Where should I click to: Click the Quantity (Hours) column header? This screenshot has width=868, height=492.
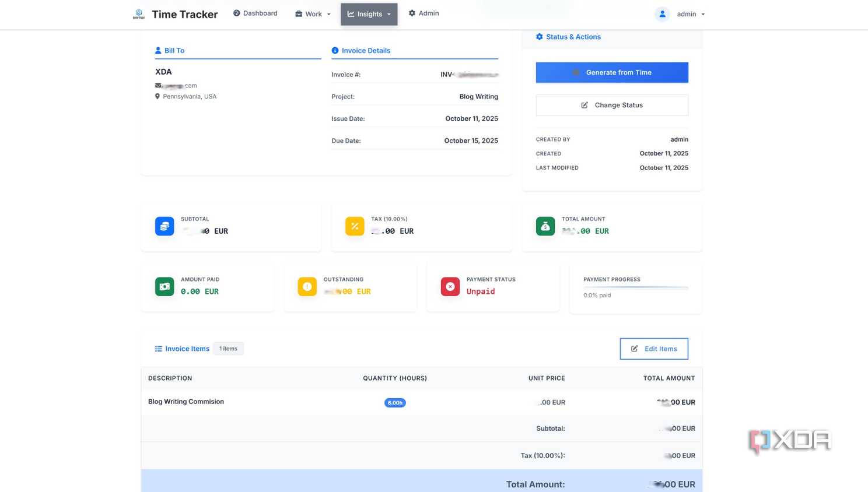pyautogui.click(x=395, y=378)
